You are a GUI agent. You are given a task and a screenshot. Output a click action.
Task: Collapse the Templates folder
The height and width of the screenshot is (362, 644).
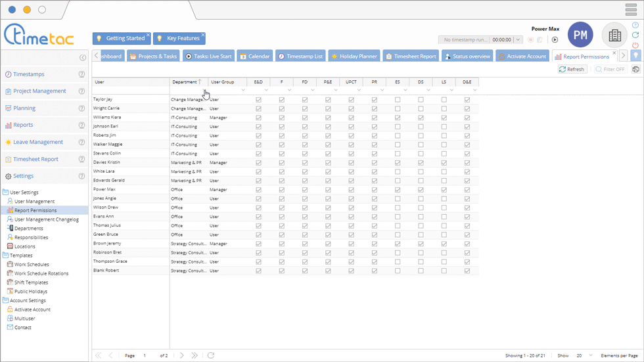coord(5,256)
